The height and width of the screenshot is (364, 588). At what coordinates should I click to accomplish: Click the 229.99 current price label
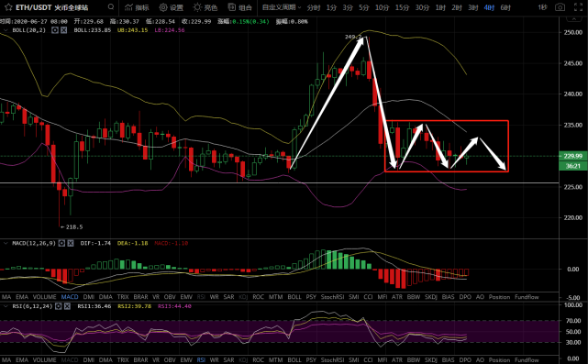pos(573,156)
